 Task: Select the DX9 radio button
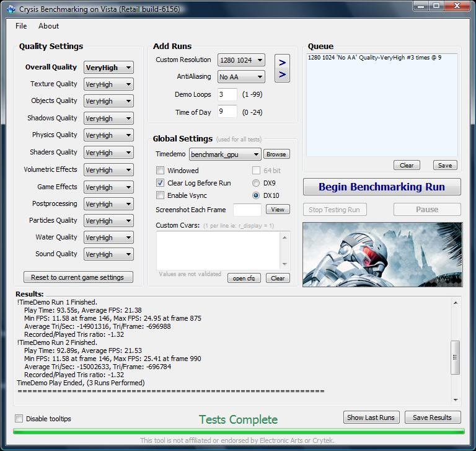[x=256, y=183]
